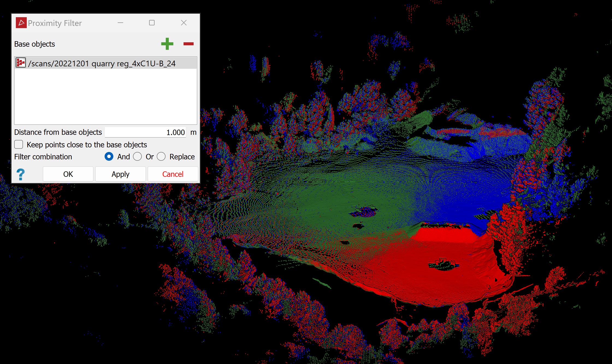612x364 pixels.
Task: Open help with the blue question mark
Action: (20, 174)
